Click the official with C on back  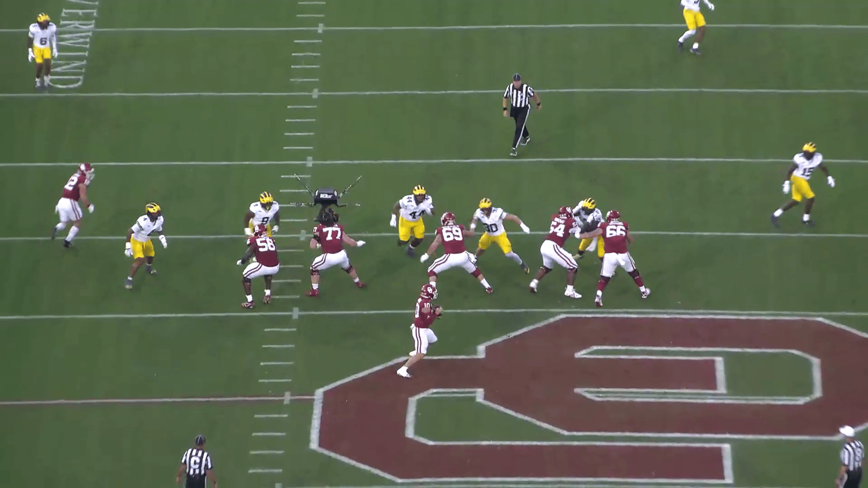197,463
